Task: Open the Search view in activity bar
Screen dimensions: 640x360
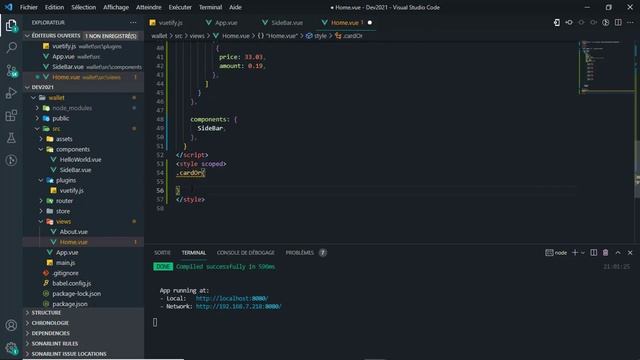Action: [x=11, y=47]
